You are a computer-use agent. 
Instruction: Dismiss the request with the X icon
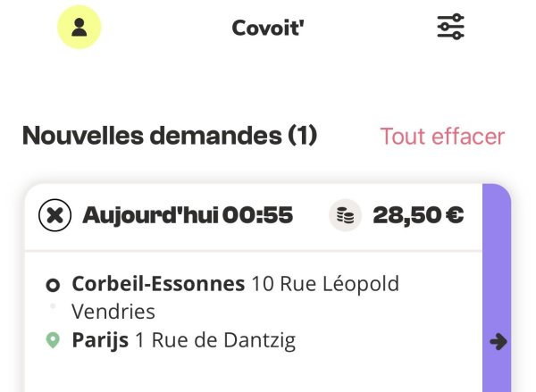point(55,215)
